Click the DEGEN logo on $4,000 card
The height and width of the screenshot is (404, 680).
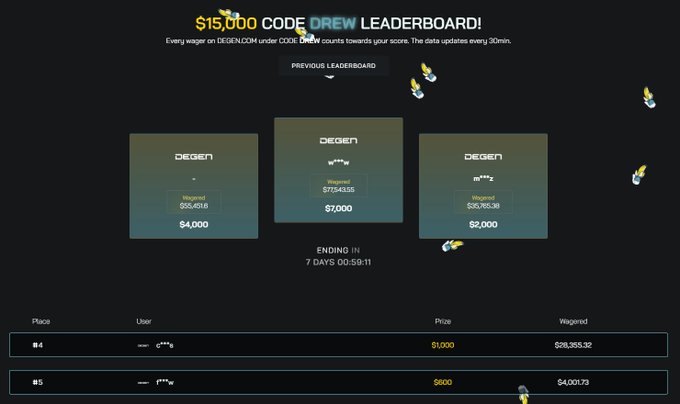coord(194,156)
